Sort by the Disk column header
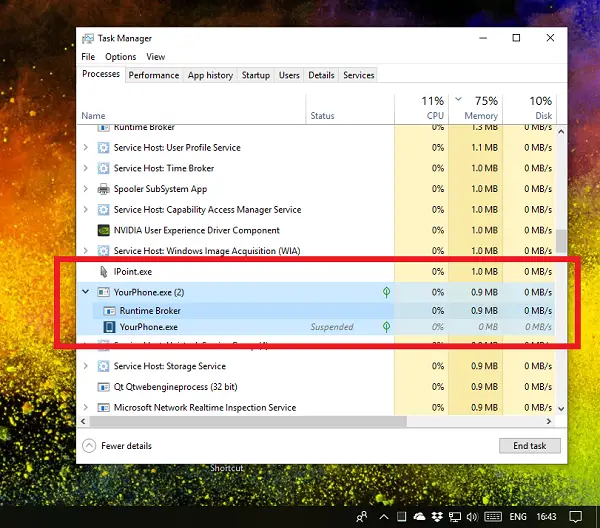This screenshot has width=600, height=528. pos(529,109)
